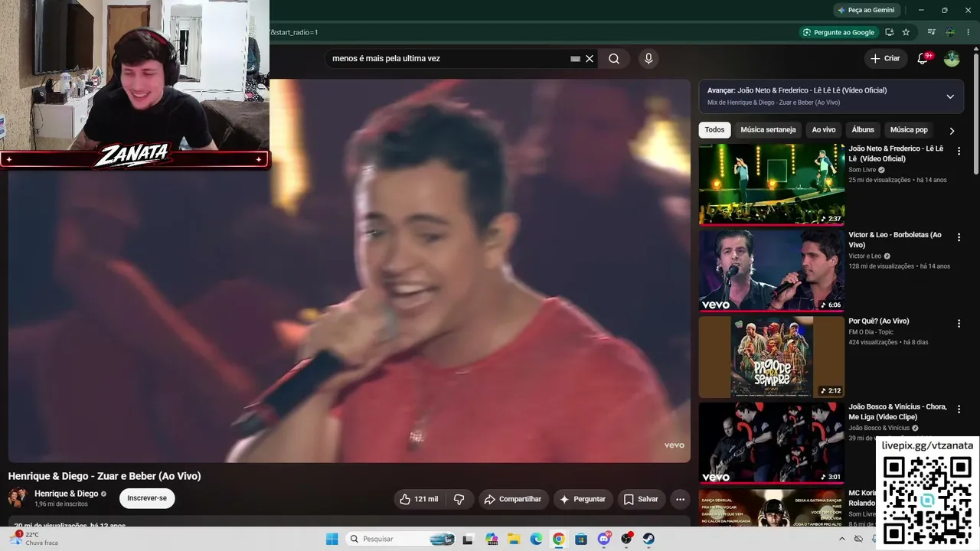Open Steam on the taskbar
980x551 pixels.
[x=648, y=539]
